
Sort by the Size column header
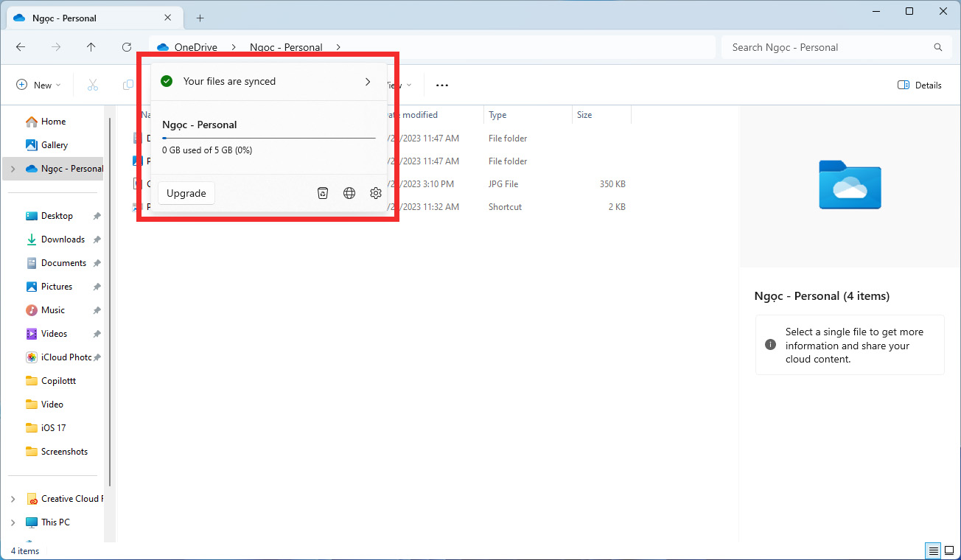click(601, 115)
